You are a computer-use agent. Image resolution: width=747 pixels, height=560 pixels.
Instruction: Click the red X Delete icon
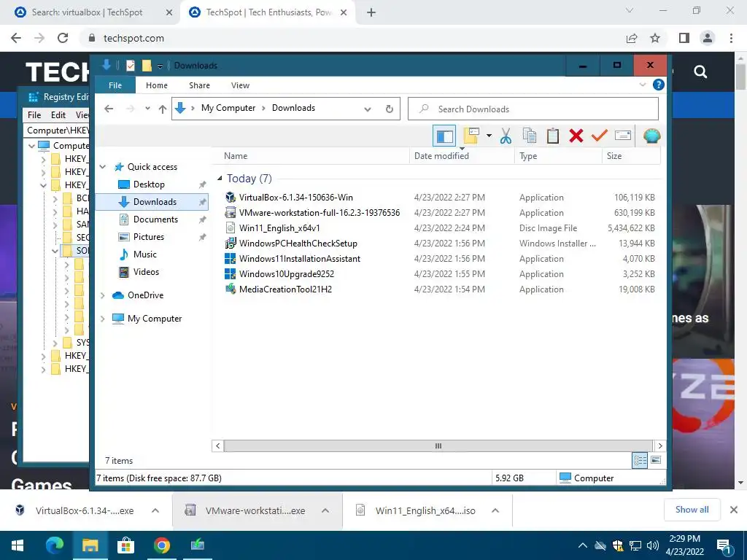click(x=576, y=136)
